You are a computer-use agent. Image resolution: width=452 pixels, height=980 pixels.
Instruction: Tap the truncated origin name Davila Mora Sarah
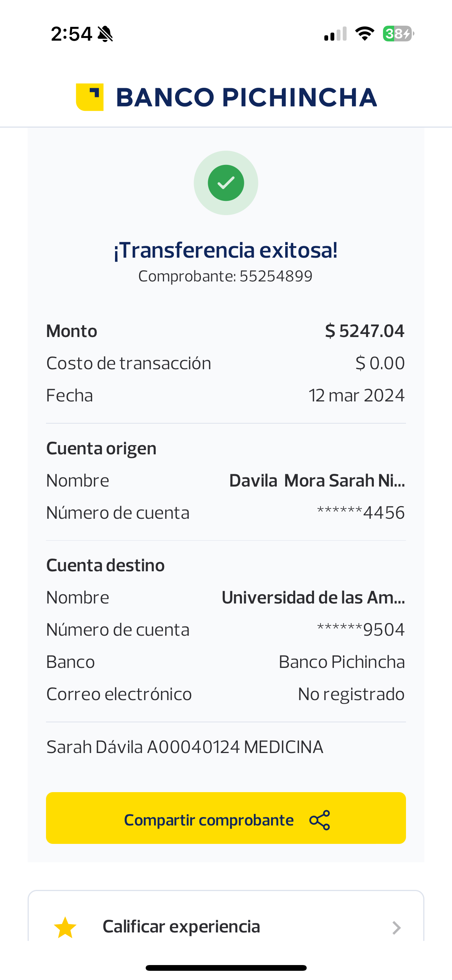coord(317,480)
